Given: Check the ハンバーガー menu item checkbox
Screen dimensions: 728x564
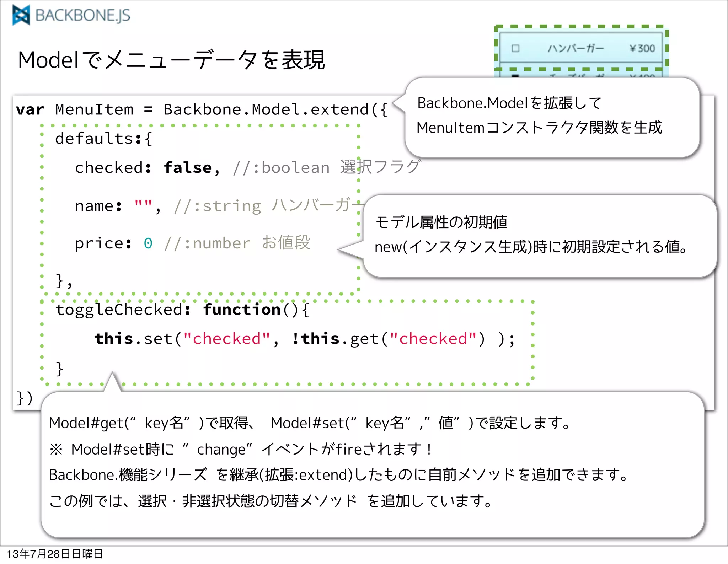Looking at the screenshot, I should click(x=515, y=48).
